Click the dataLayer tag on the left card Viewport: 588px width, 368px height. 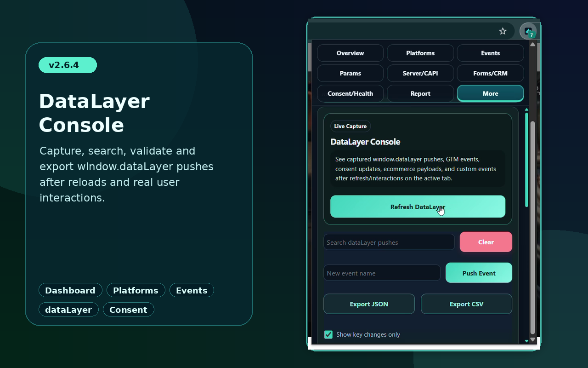click(x=68, y=310)
